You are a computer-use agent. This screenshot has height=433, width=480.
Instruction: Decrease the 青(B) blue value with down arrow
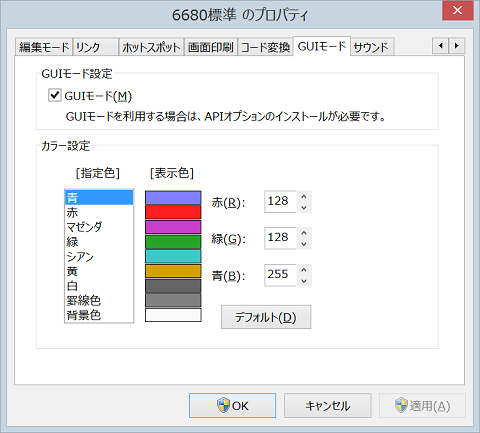[304, 281]
